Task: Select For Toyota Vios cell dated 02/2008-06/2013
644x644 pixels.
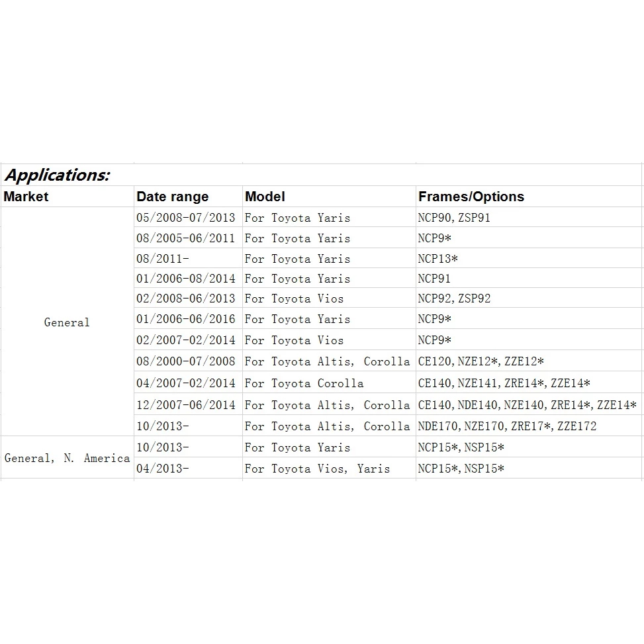Action: pyautogui.click(x=329, y=299)
